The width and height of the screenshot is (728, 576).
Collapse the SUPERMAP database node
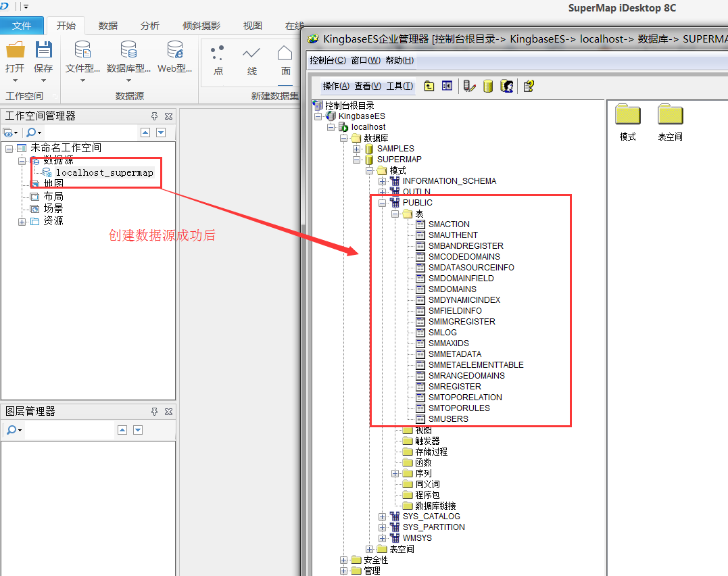click(356, 160)
